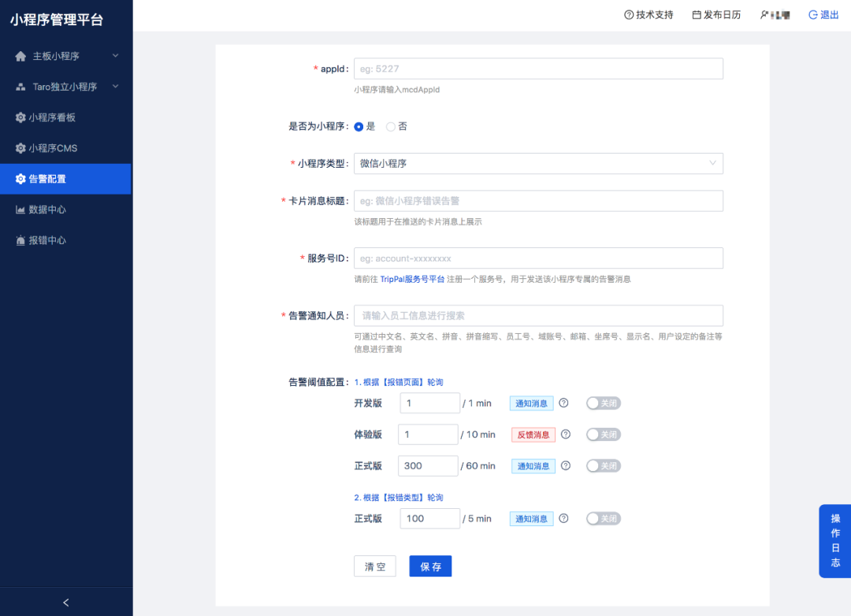Click the Taro独立小程序 sidebar icon

pos(20,87)
